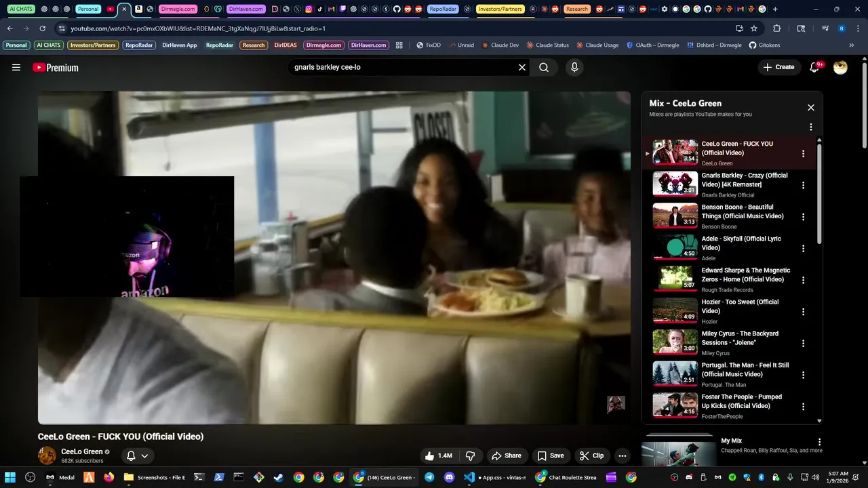Screen dimensions: 868x488
Task: Click the browser address bar URL
Action: point(198,28)
